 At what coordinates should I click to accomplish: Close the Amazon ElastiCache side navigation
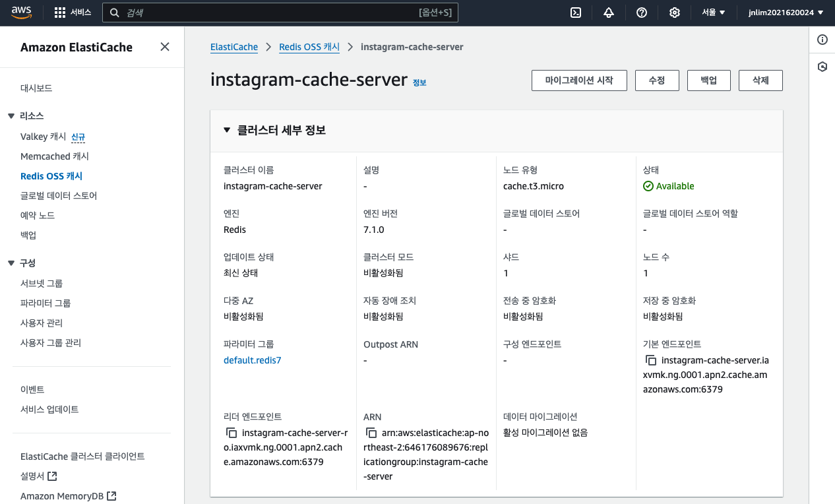[x=165, y=47]
